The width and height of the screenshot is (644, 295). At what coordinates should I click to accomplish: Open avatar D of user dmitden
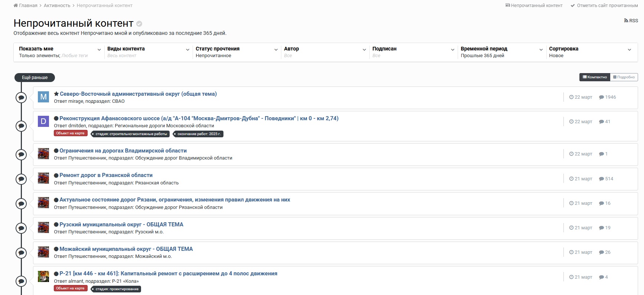click(x=43, y=121)
